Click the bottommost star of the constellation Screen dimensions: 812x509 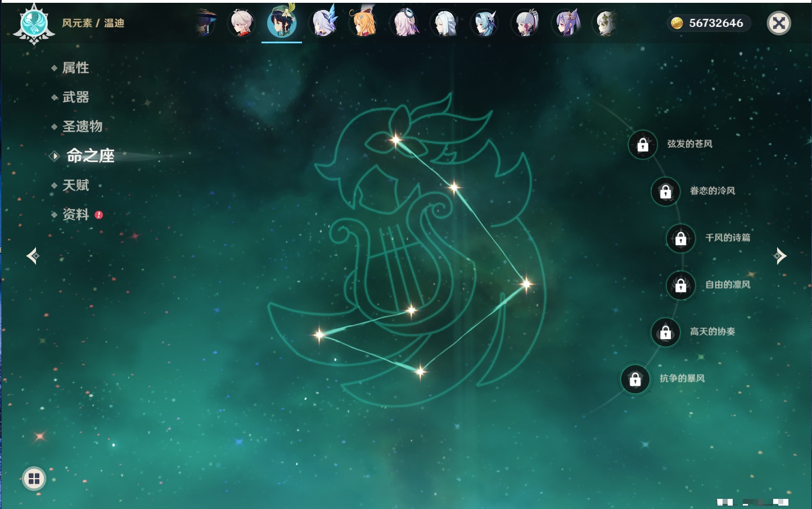[x=420, y=371]
